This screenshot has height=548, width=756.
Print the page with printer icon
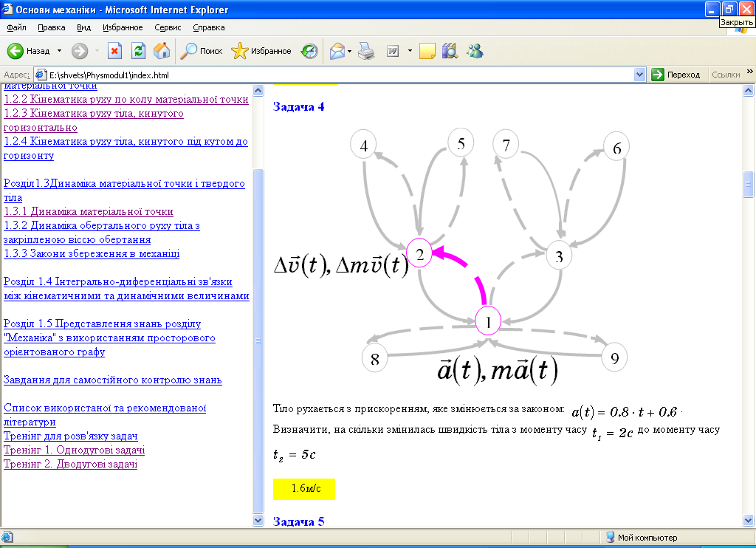366,51
